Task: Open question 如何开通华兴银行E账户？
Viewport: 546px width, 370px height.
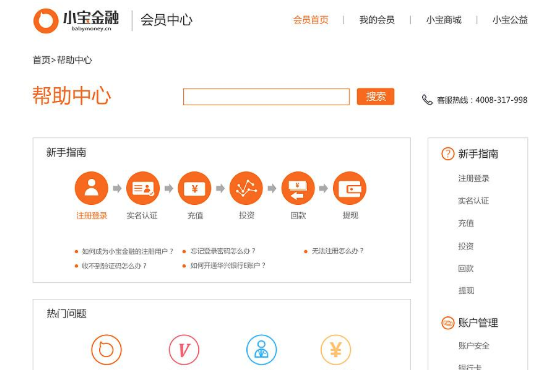Action: [x=228, y=266]
